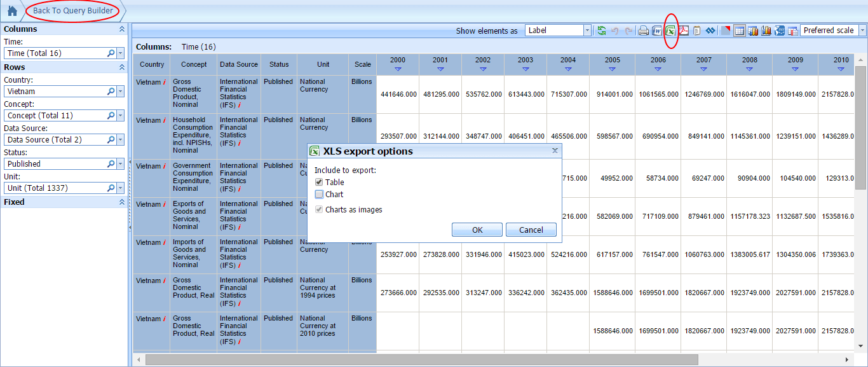Screen dimensions: 868x367
Task: Click search icon in Country field
Action: (x=111, y=92)
